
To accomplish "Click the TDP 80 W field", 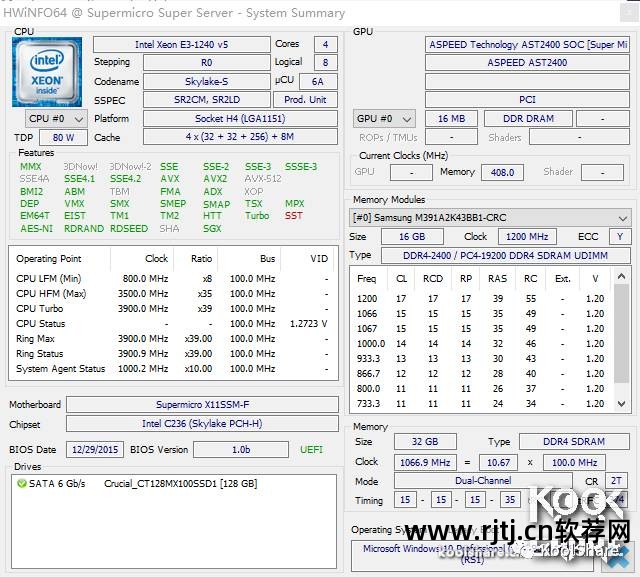I will tap(63, 138).
